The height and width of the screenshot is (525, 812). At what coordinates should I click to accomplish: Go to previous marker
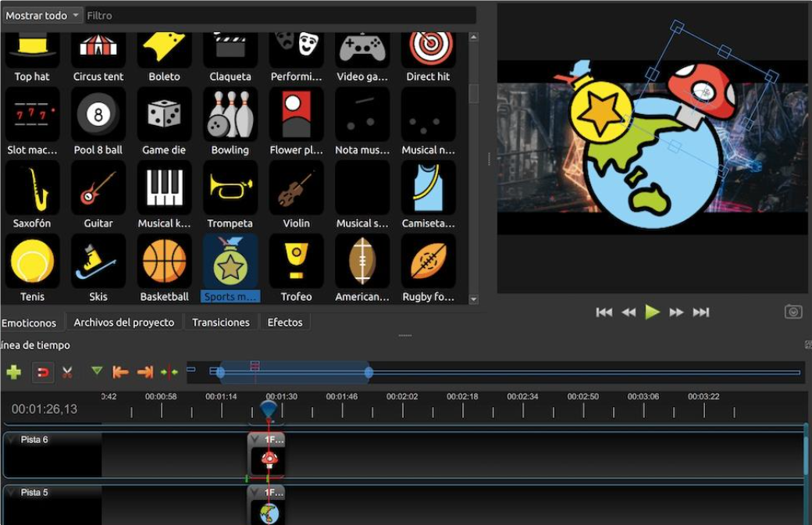pyautogui.click(x=120, y=372)
